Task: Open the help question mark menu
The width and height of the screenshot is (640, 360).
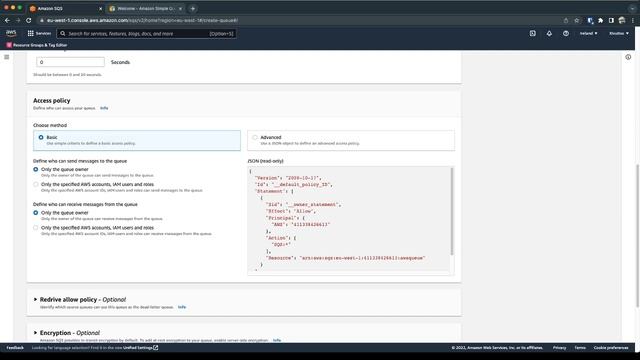Action: 566,33
